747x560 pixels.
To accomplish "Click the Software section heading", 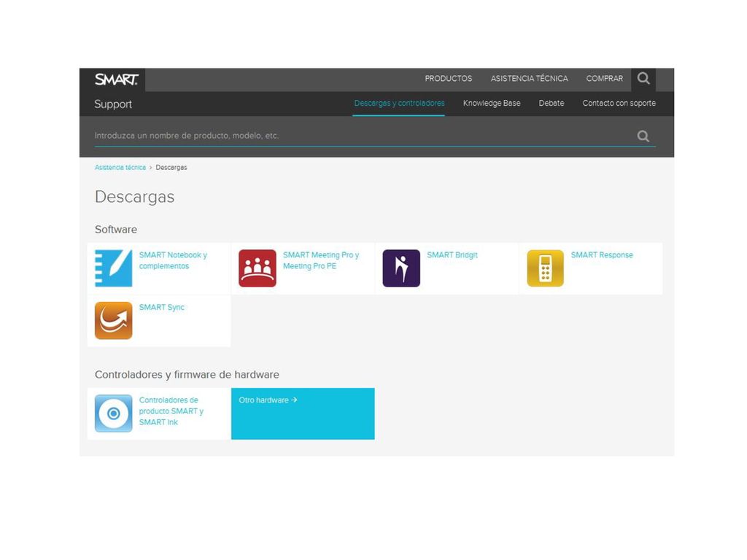I will (116, 230).
